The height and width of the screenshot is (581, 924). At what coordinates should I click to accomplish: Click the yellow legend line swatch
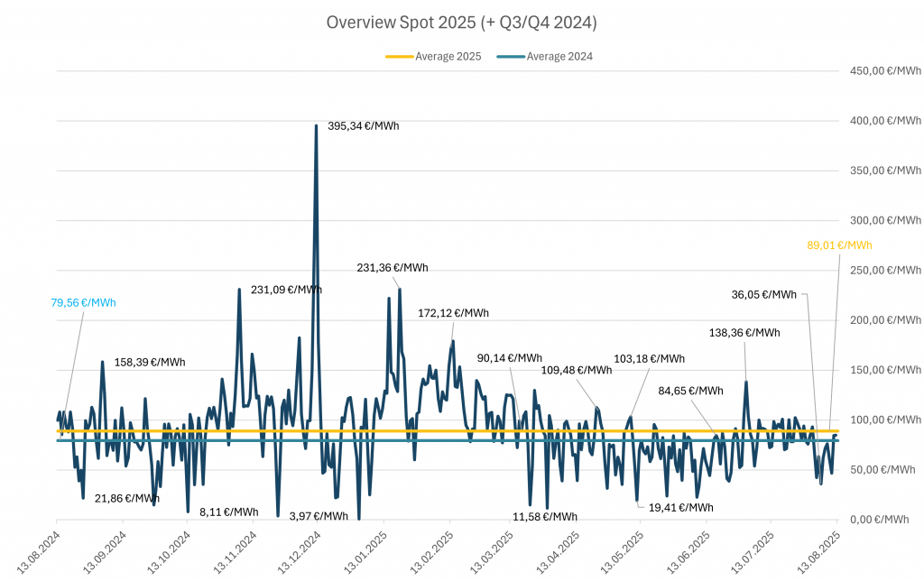point(399,56)
